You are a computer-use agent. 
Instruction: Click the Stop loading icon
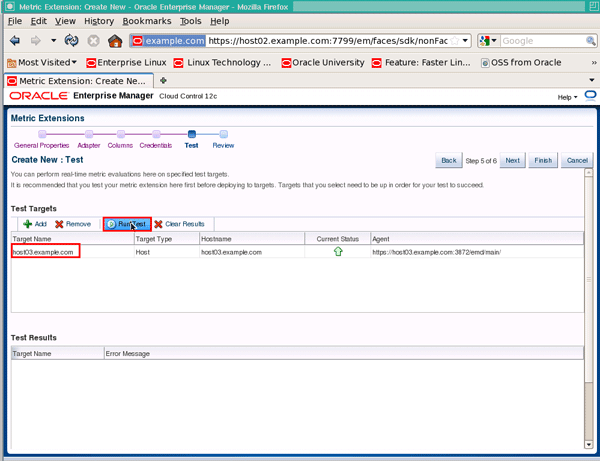click(93, 41)
